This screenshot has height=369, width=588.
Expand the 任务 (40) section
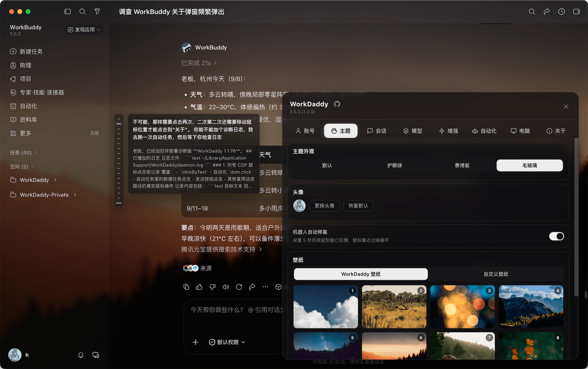click(x=24, y=153)
